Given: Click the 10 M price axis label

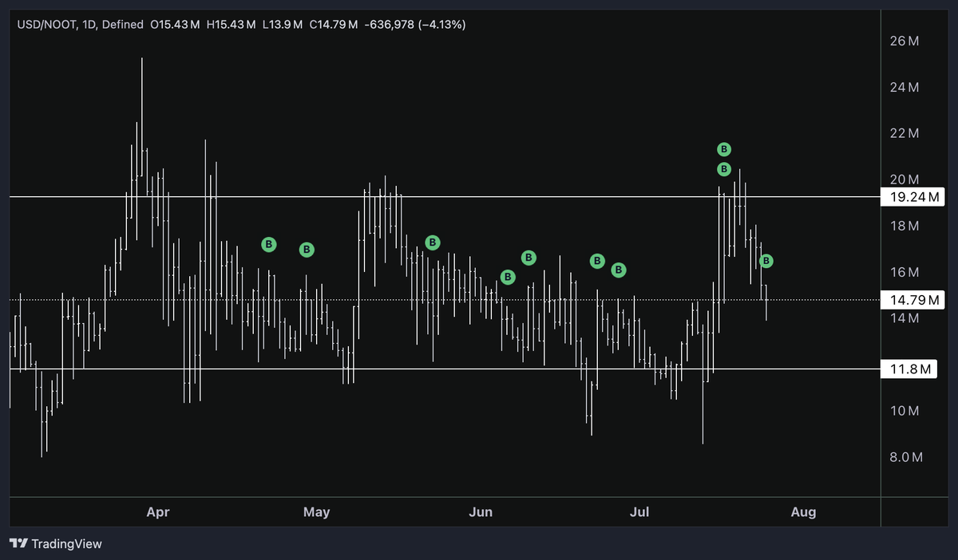Looking at the screenshot, I should [904, 412].
